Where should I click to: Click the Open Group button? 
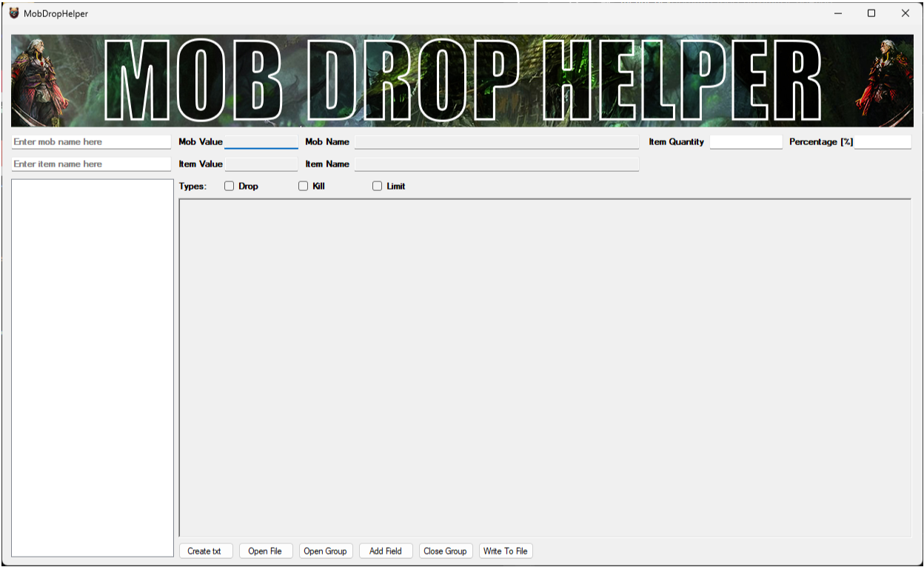(325, 551)
